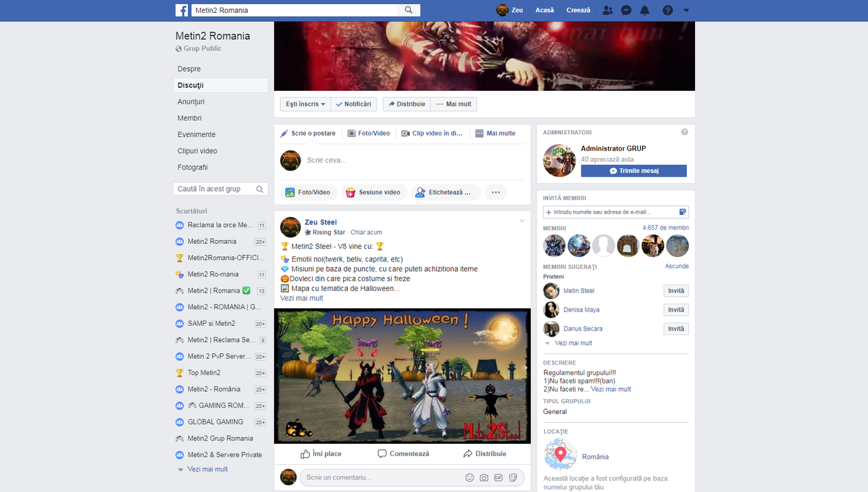Insert an emoji in the comment box

[x=469, y=477]
